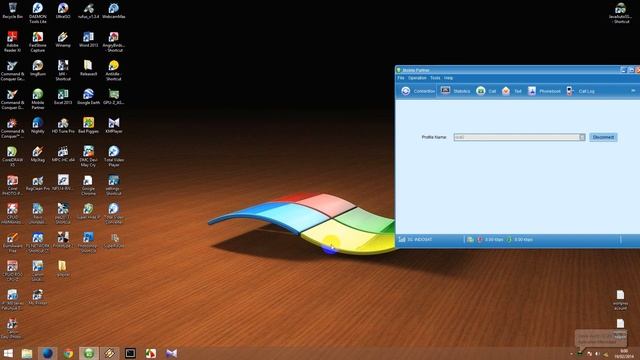Open the Connection tab in Mobile Partner
This screenshot has height=360, width=640.
[418, 91]
